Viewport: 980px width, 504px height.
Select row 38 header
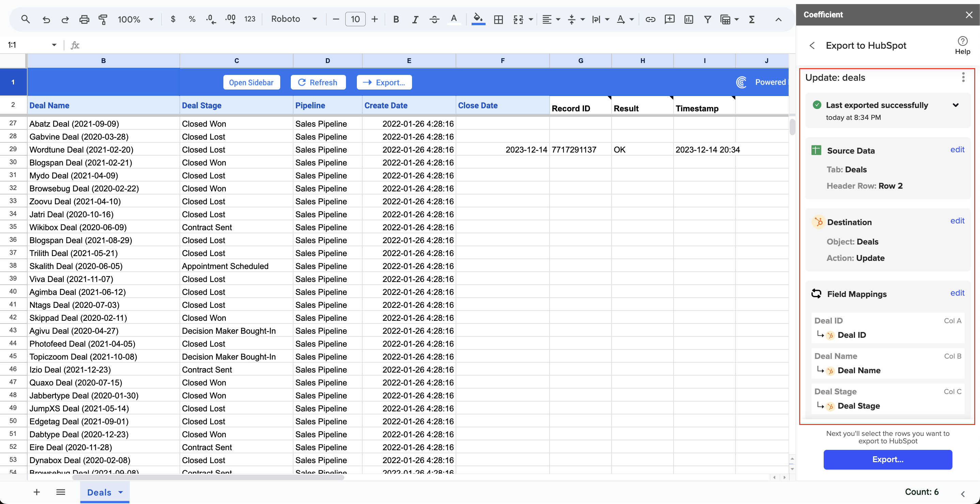(x=13, y=266)
